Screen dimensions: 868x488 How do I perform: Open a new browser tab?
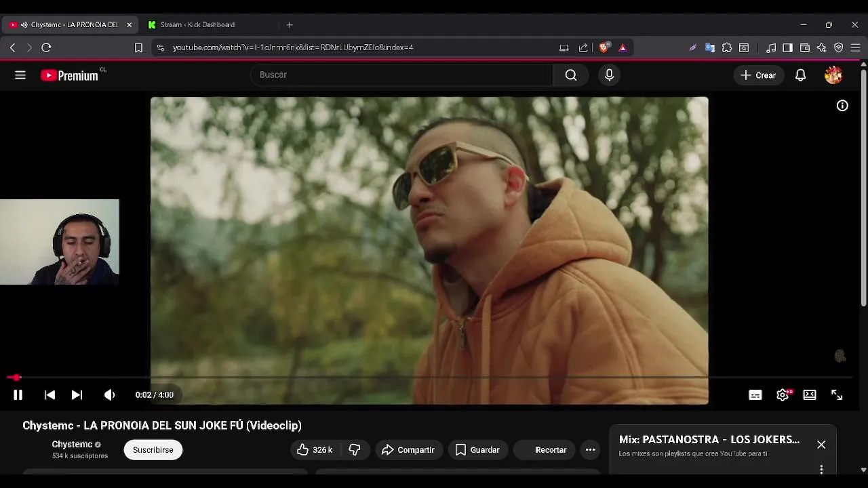290,25
